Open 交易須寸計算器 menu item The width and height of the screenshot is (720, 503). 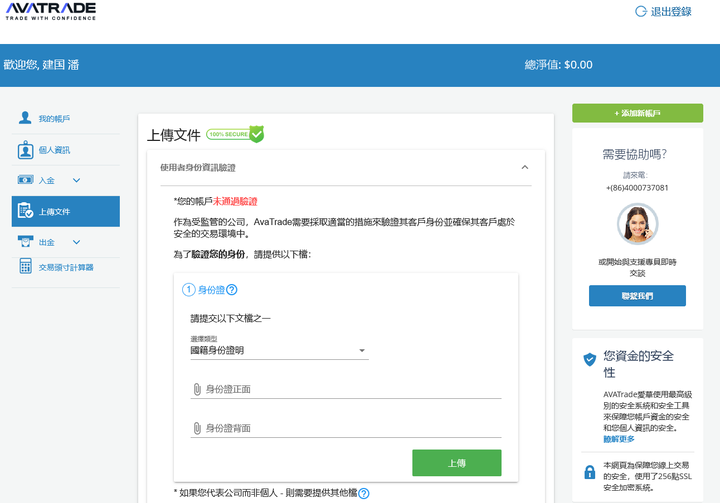(66, 267)
